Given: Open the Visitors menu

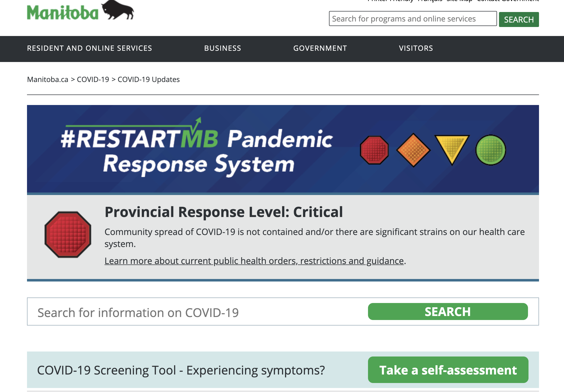Looking at the screenshot, I should [416, 48].
